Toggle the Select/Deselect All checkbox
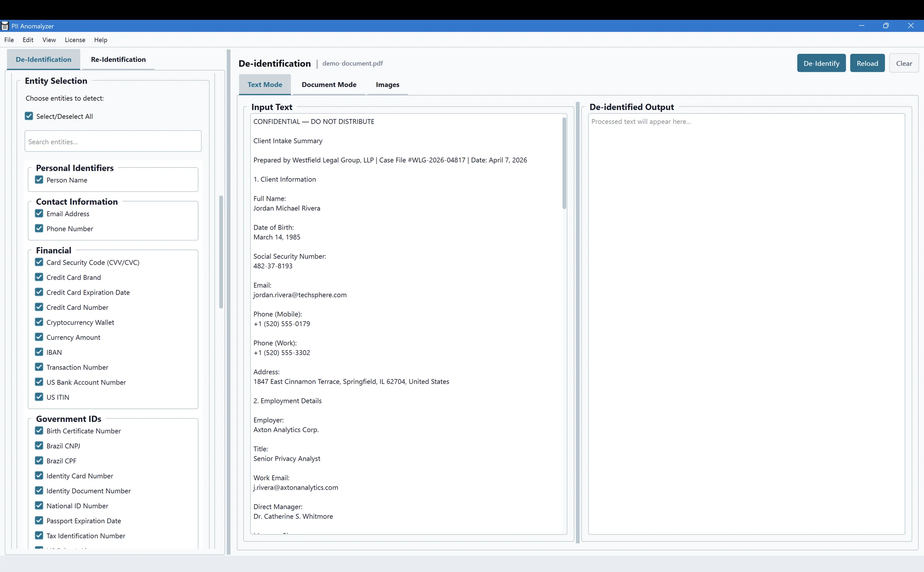The height and width of the screenshot is (572, 924). pos(29,116)
